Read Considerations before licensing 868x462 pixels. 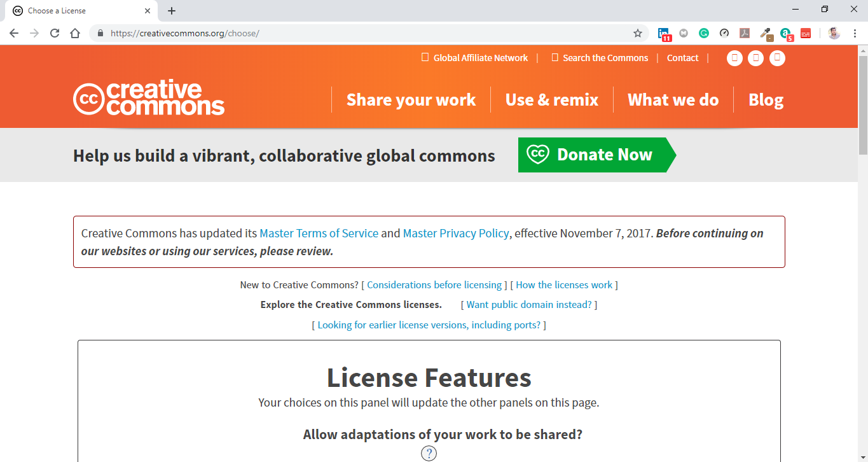[x=434, y=285]
